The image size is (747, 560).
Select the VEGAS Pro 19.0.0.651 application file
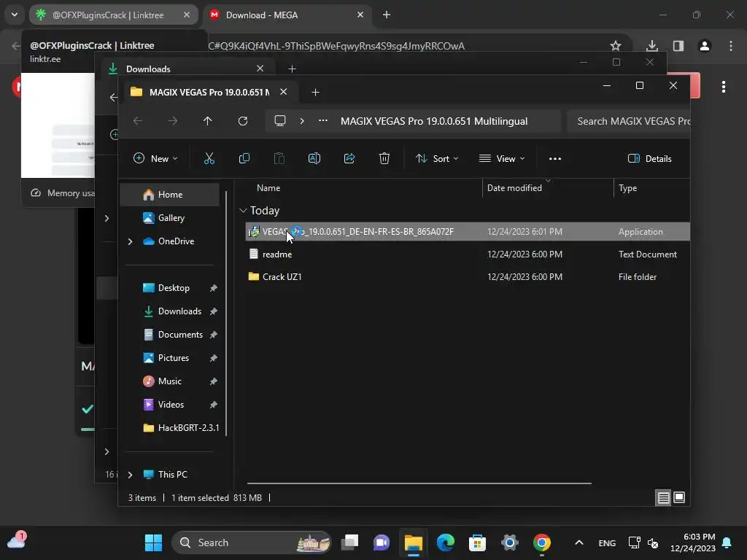(x=468, y=231)
